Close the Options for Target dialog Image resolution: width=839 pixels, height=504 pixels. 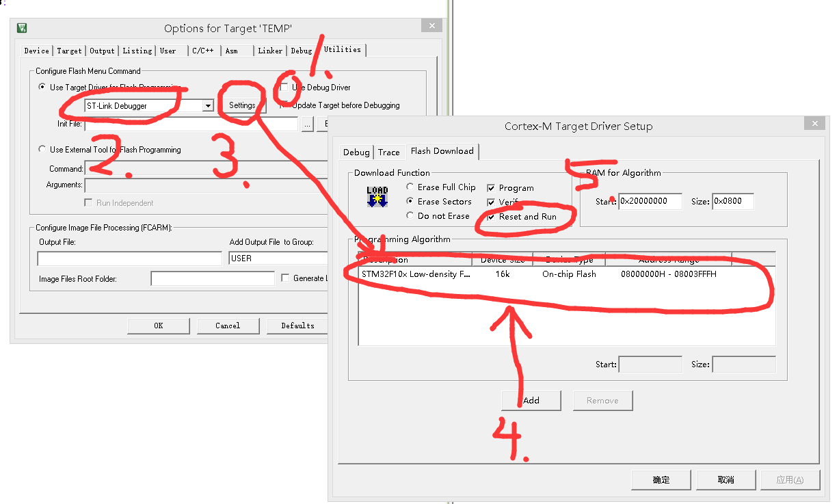point(431,26)
